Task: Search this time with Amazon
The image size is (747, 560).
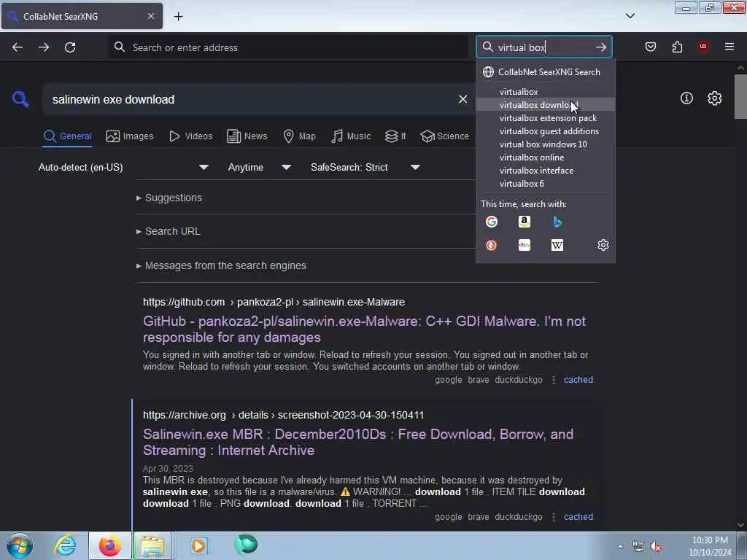Action: [524, 222]
